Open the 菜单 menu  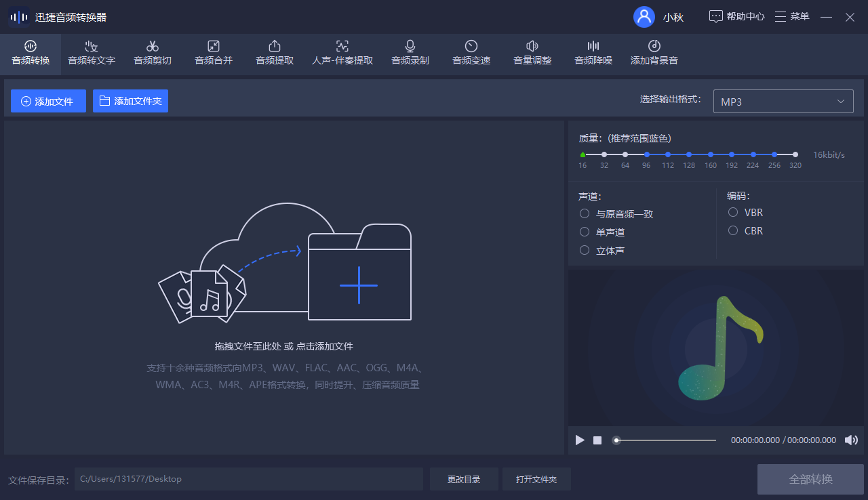(792, 17)
